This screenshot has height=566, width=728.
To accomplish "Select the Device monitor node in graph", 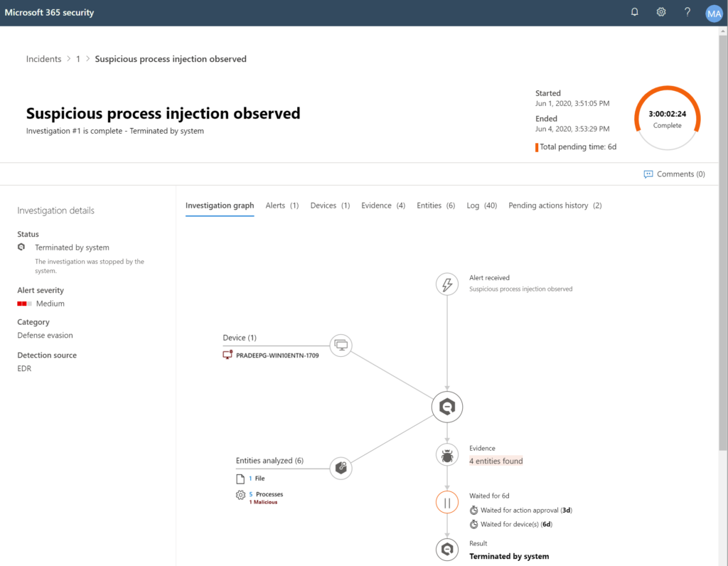I will pyautogui.click(x=341, y=346).
